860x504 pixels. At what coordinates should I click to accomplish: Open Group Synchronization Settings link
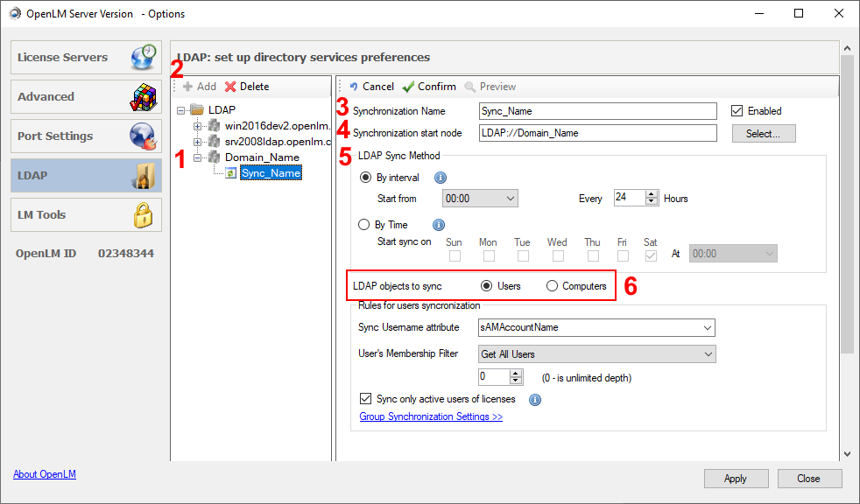click(431, 416)
